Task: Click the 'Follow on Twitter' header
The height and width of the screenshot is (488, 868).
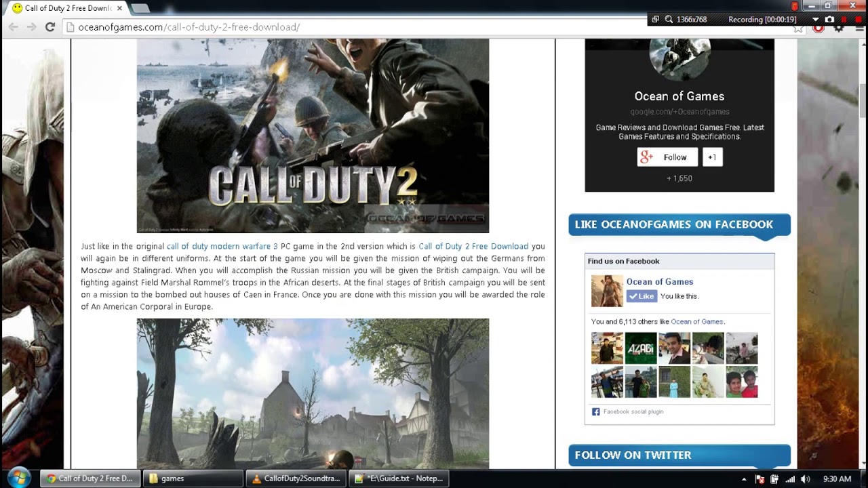Action: pyautogui.click(x=679, y=455)
